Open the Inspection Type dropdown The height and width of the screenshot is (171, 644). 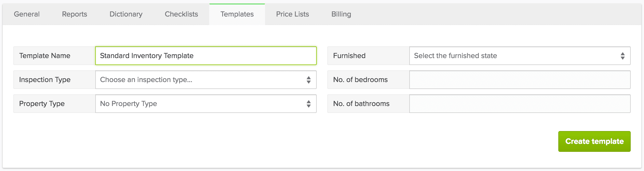point(205,79)
